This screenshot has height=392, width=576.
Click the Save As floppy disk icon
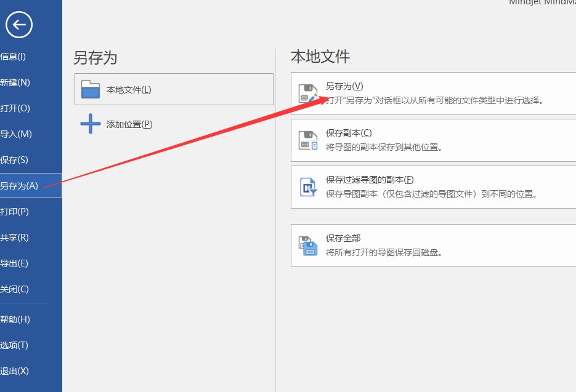coord(307,94)
